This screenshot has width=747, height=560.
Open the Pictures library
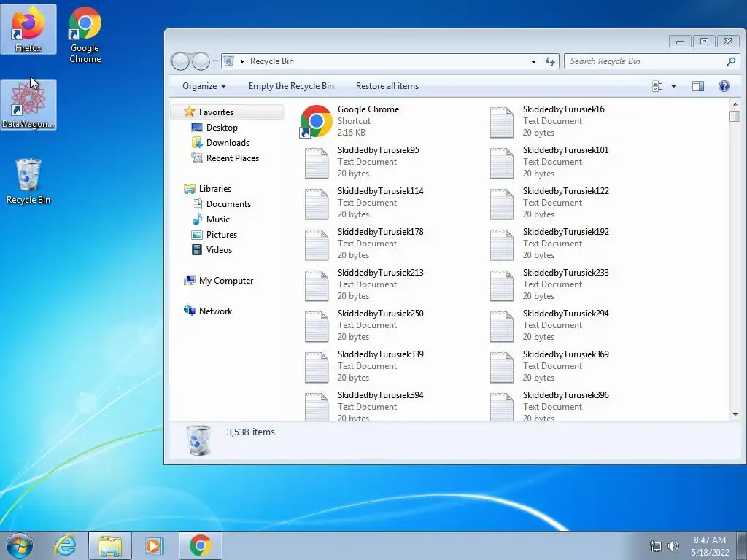coord(222,234)
